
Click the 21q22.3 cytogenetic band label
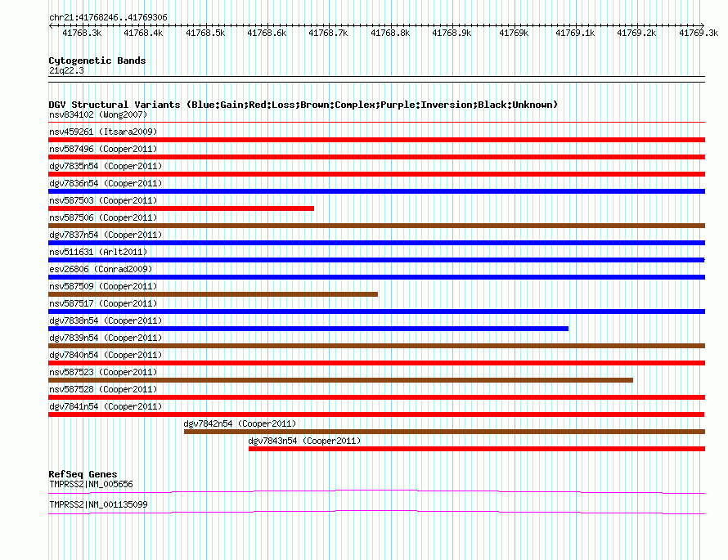click(66, 70)
